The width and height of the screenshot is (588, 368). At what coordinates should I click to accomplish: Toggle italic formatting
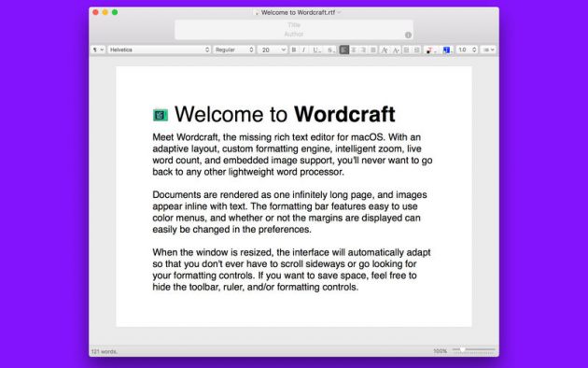click(303, 50)
